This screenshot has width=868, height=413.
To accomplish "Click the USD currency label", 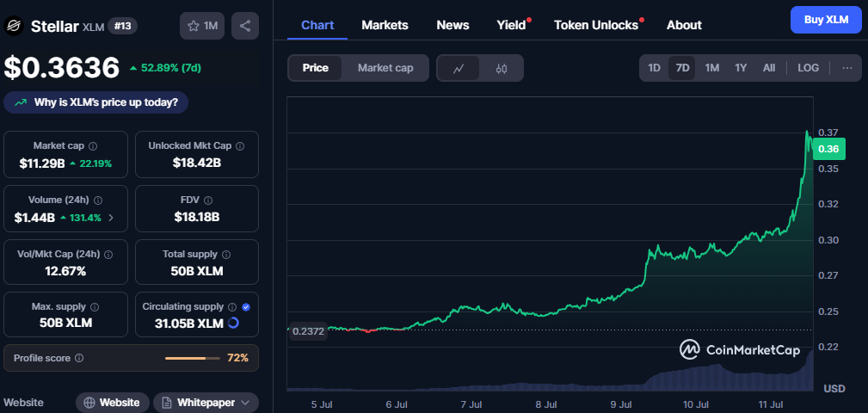I will click(x=834, y=389).
